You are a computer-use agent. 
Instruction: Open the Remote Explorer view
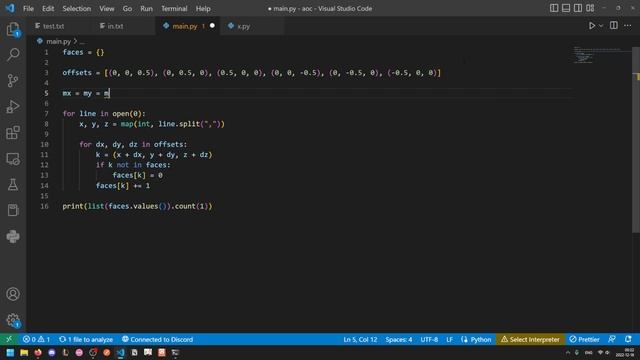(x=13, y=159)
